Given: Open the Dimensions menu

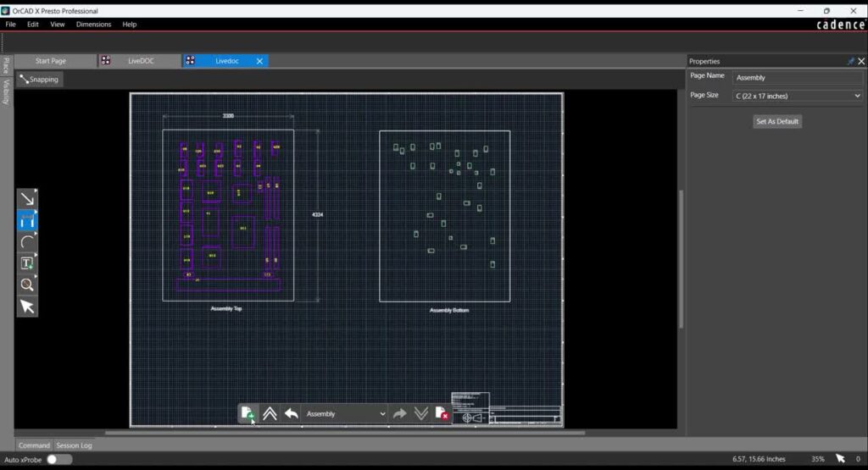Looking at the screenshot, I should point(93,25).
